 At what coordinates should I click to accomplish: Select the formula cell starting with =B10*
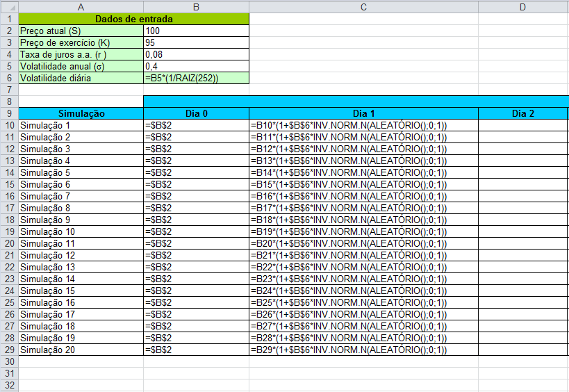coord(363,125)
